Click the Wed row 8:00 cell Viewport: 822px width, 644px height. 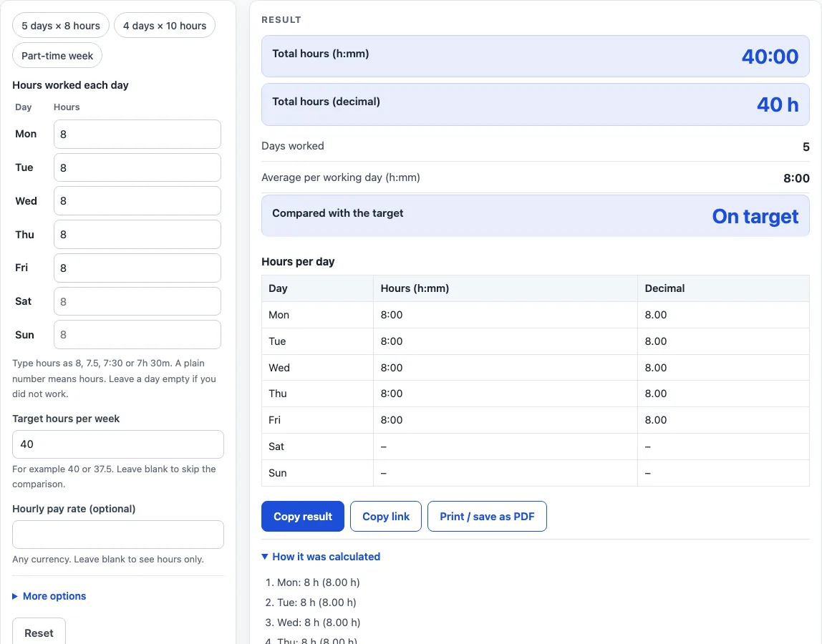(x=506, y=368)
